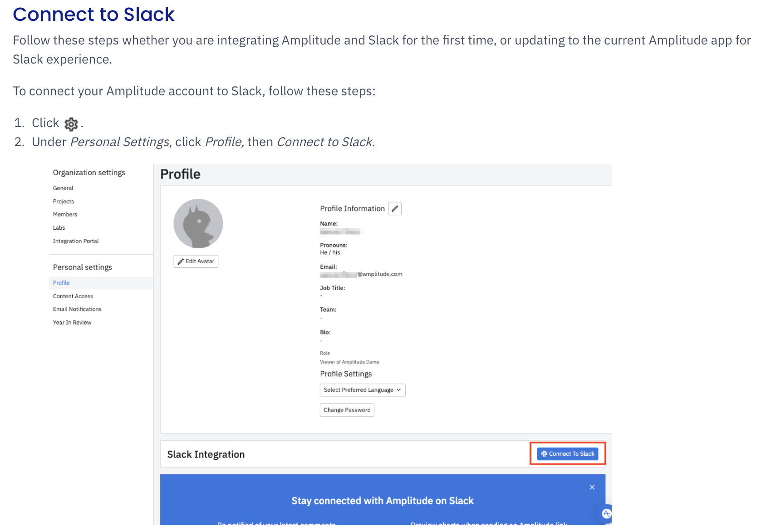Close the Slack banner with the X

pyautogui.click(x=592, y=487)
